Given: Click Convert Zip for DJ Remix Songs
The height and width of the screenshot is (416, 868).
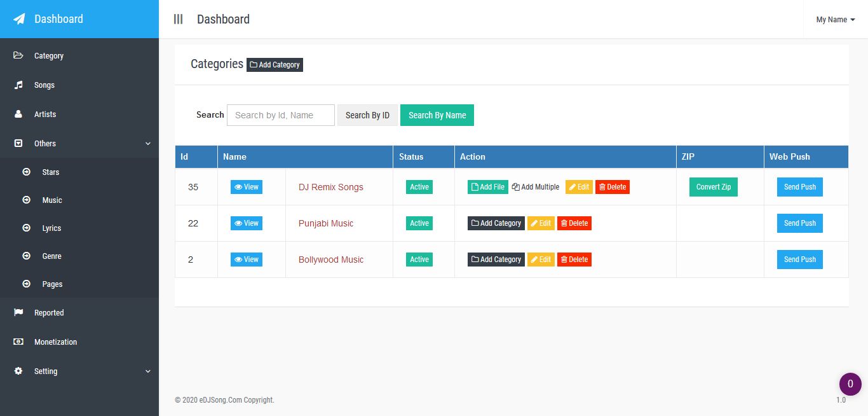Looking at the screenshot, I should click(x=714, y=187).
